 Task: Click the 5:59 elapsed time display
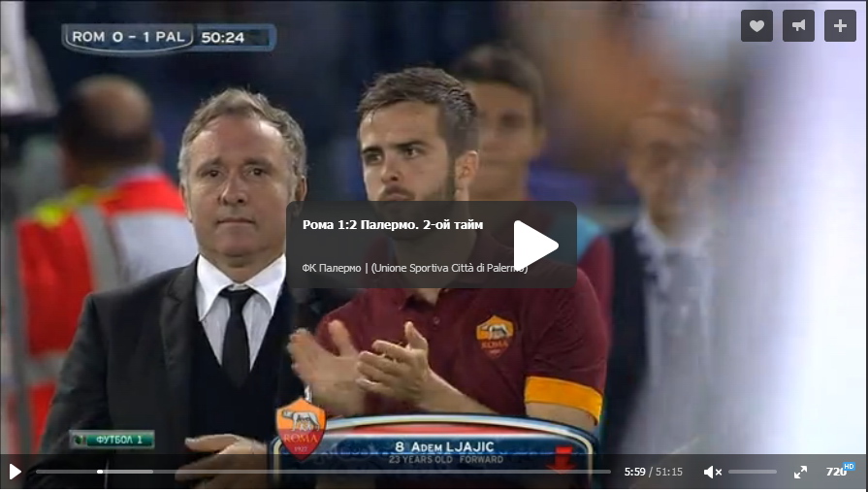tap(635, 472)
